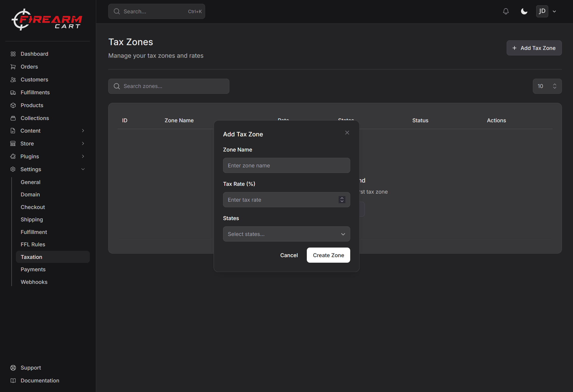Click the Plugins puzzle icon
Viewport: 573px width, 392px height.
pos(13,156)
